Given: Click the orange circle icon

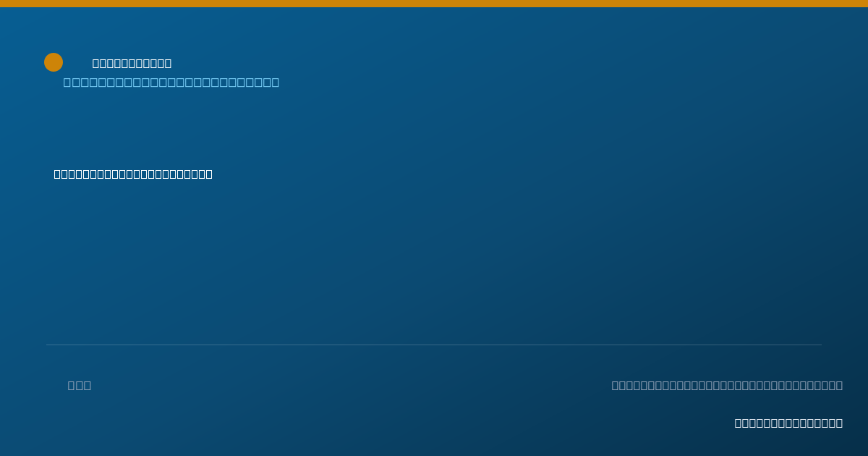Looking at the screenshot, I should click(x=54, y=62).
